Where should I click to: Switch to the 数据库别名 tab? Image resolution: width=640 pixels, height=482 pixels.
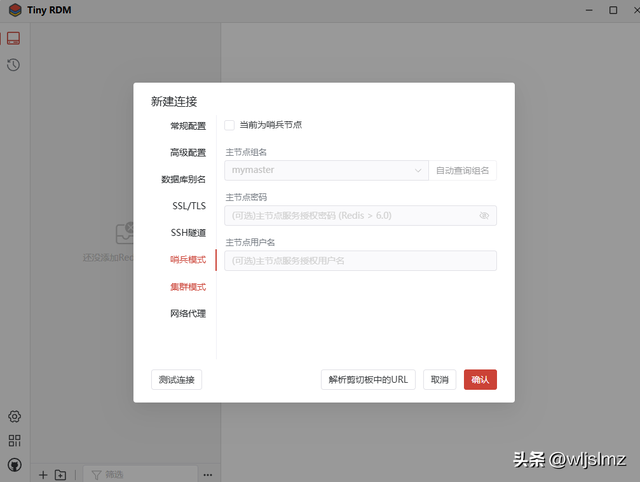pos(183,179)
